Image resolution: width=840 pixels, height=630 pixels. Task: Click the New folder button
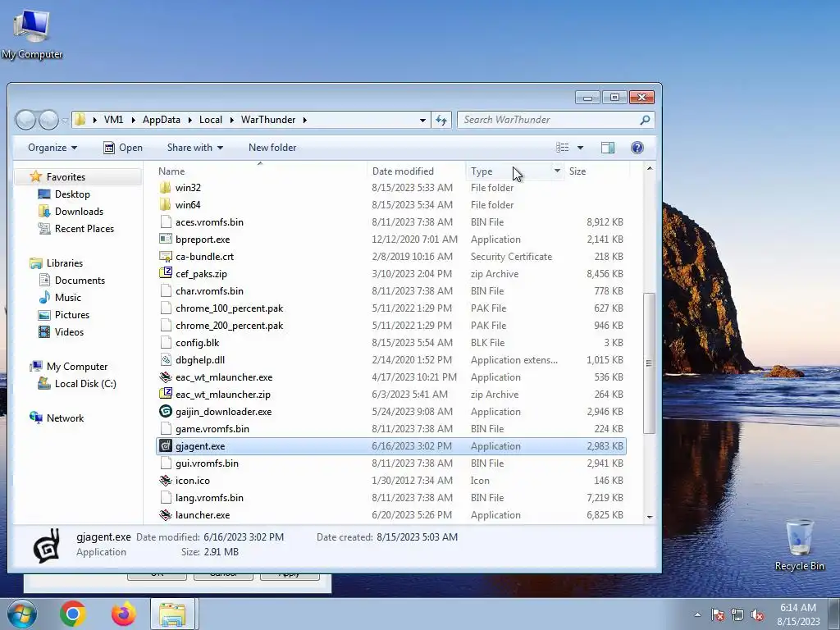272,148
